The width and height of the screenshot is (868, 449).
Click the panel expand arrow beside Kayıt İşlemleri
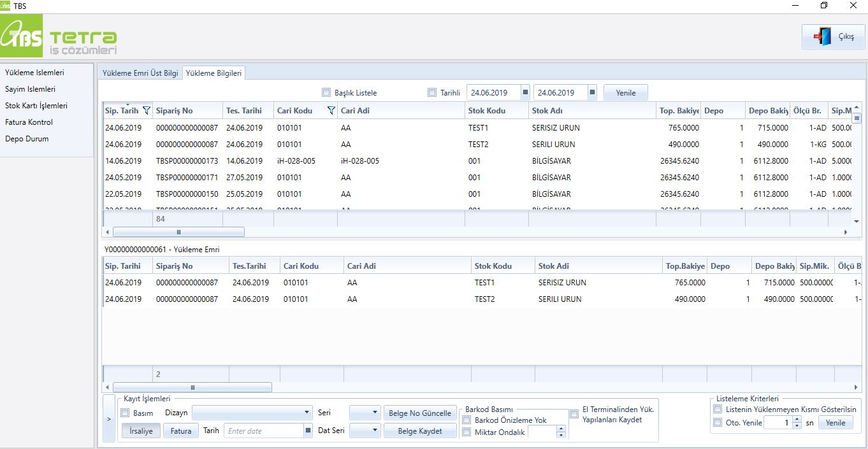(108, 418)
